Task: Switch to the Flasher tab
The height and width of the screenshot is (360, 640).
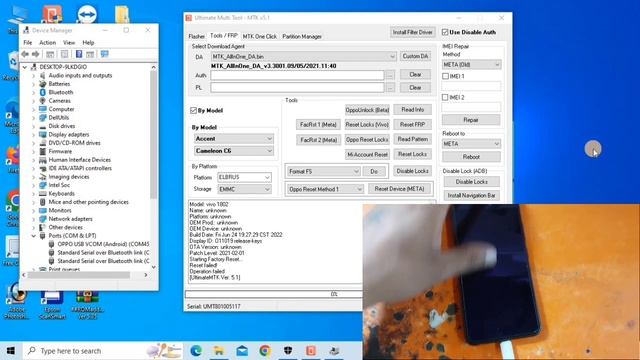Action: [x=196, y=36]
